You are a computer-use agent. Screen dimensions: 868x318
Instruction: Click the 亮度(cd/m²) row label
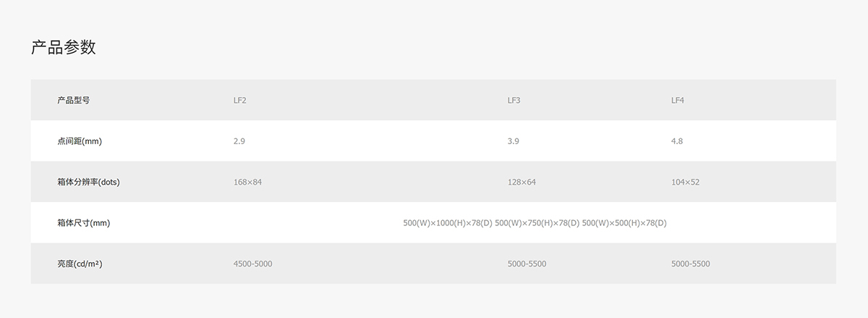[x=80, y=264]
